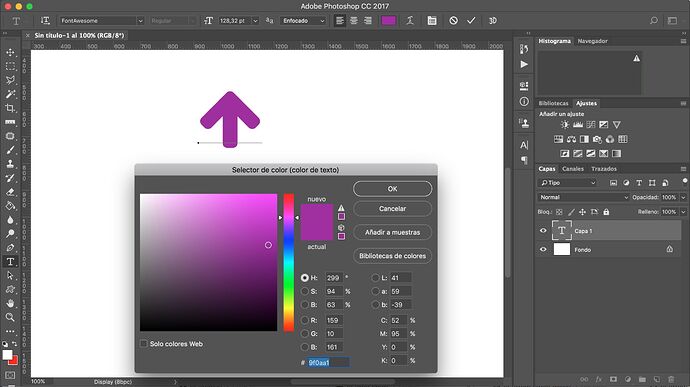The image size is (690, 387).
Task: Switch to the Trazados tab
Action: (x=604, y=169)
